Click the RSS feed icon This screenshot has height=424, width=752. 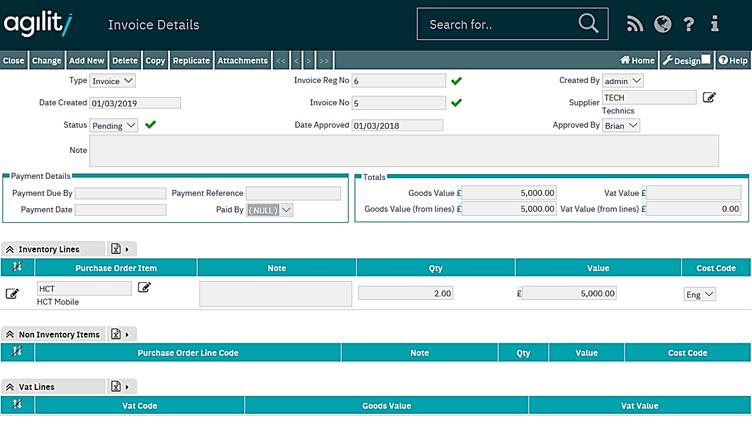635,24
